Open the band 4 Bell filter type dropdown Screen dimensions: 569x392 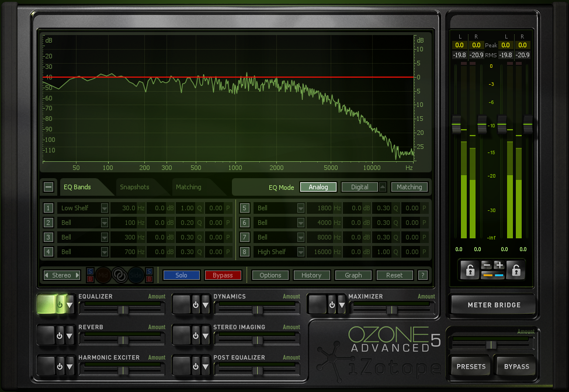tap(105, 252)
